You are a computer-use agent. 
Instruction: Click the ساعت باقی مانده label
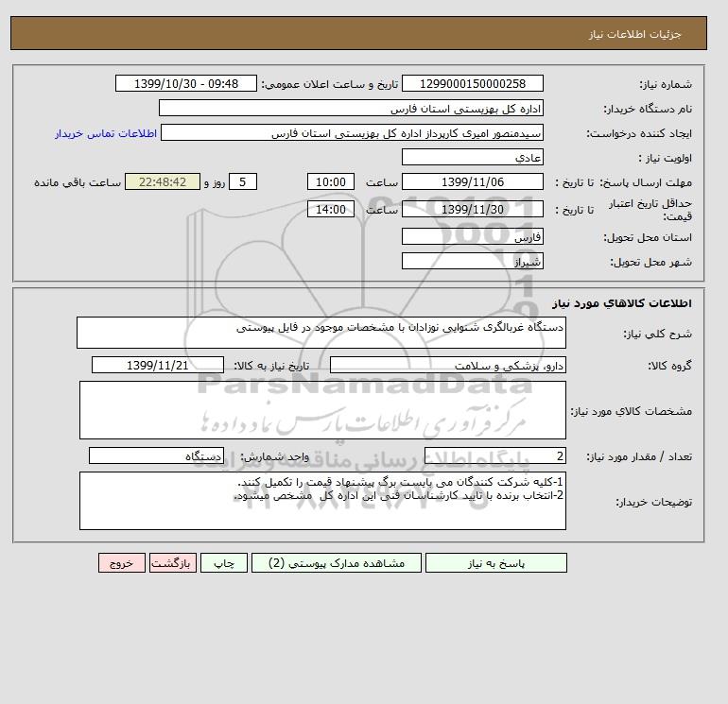click(x=78, y=182)
